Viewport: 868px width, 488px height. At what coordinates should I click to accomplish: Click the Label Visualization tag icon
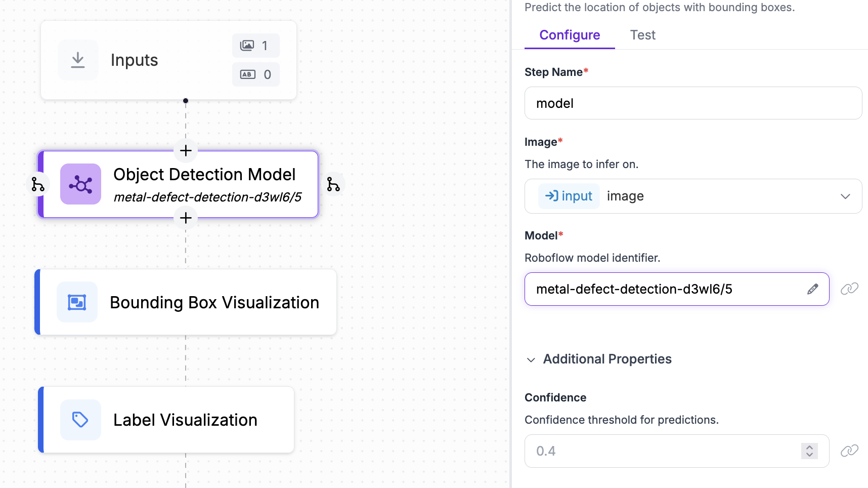point(80,420)
